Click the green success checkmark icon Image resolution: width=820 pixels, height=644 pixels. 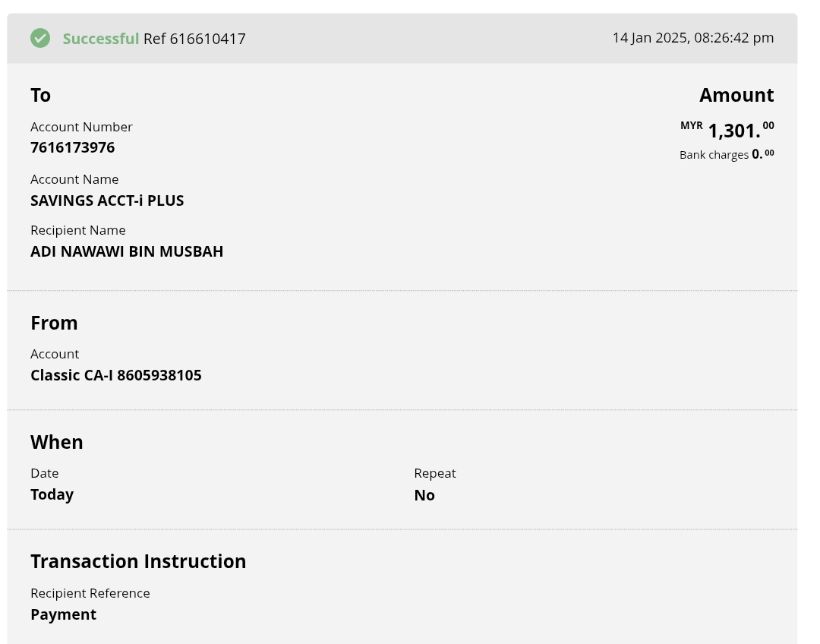[x=40, y=38]
